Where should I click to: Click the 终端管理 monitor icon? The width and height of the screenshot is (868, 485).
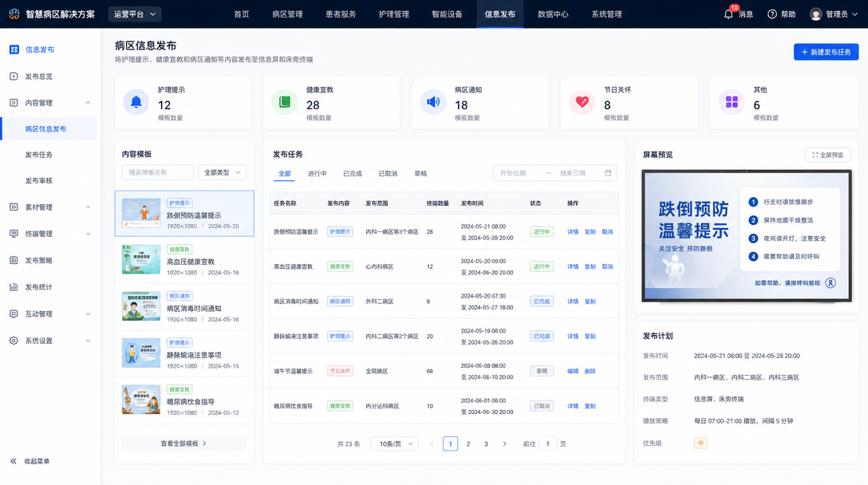[x=14, y=234]
